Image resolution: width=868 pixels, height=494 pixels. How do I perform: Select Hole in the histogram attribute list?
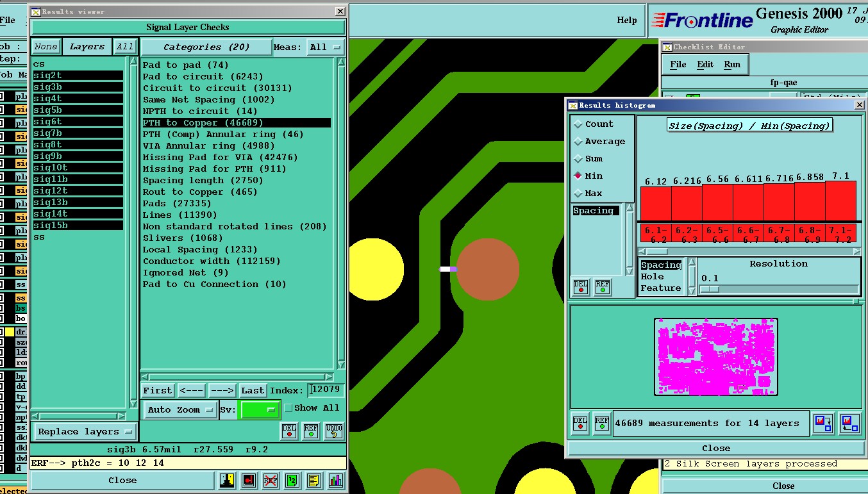click(653, 277)
